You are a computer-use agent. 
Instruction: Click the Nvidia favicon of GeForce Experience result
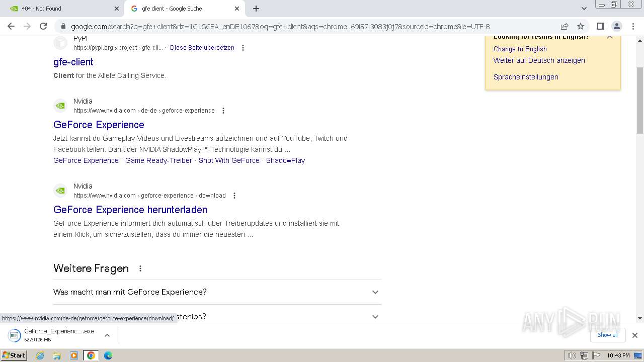click(x=60, y=106)
